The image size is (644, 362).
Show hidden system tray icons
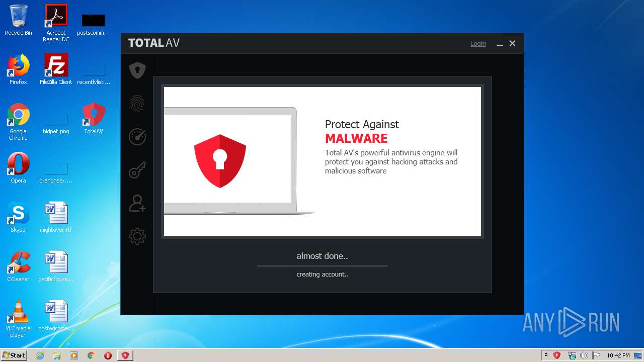tap(546, 355)
